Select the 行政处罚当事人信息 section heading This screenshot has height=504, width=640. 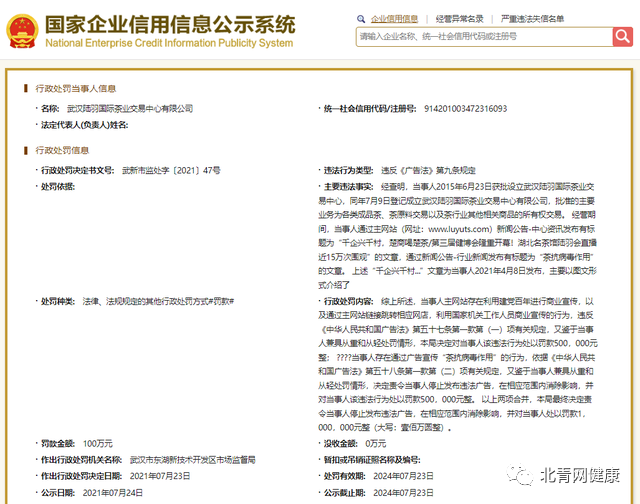(x=76, y=89)
